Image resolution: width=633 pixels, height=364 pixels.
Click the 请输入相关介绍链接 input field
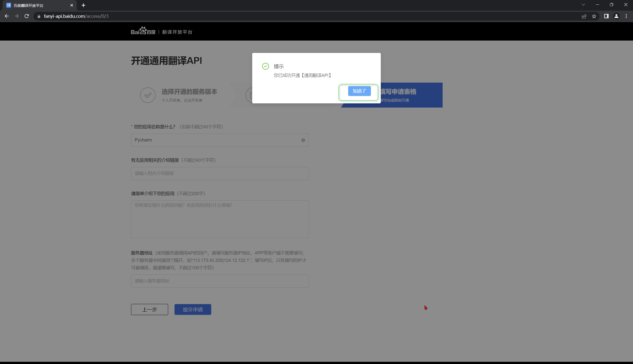tap(220, 174)
